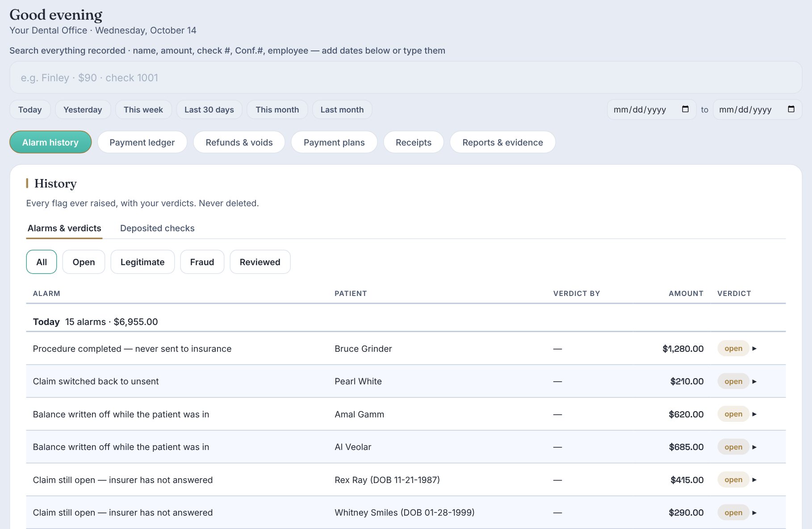Click the open badge for Whitney Smiles
The height and width of the screenshot is (529, 812).
[x=733, y=513]
